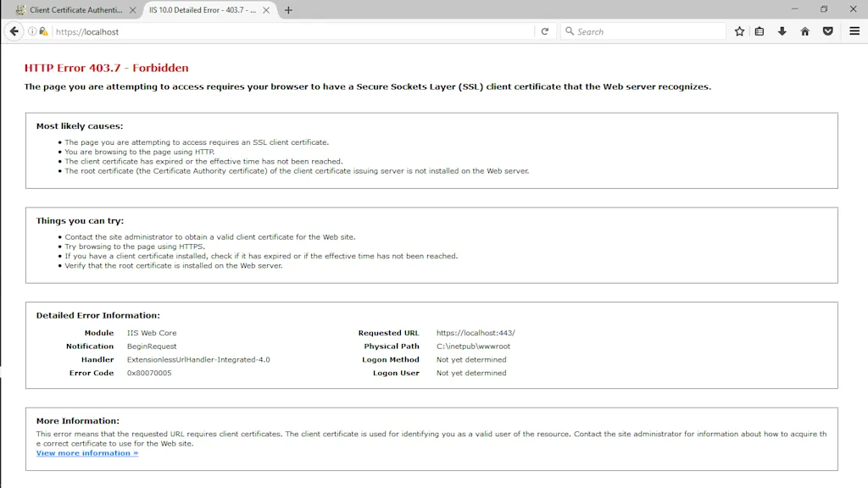Click "You are browsing to the page using HTTP."

(140, 152)
